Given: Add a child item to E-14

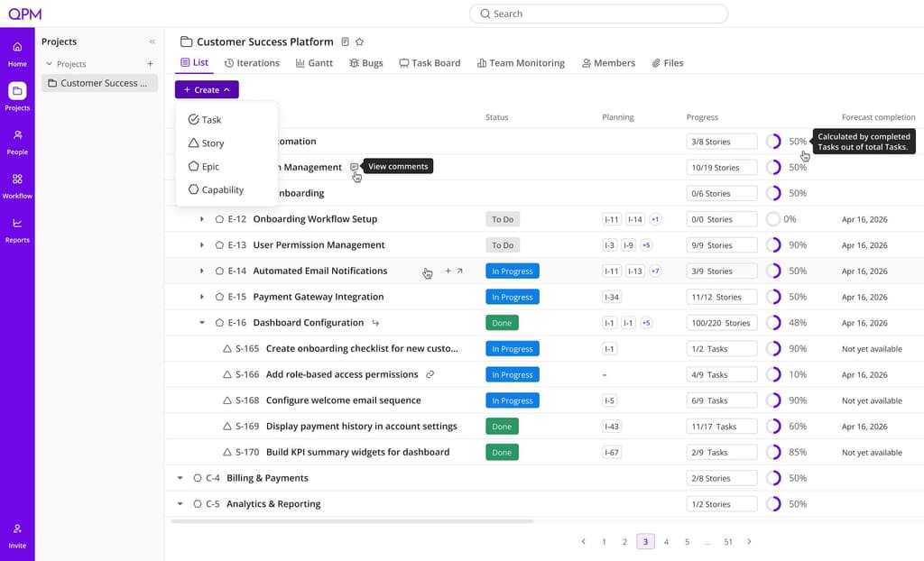Looking at the screenshot, I should tap(448, 271).
